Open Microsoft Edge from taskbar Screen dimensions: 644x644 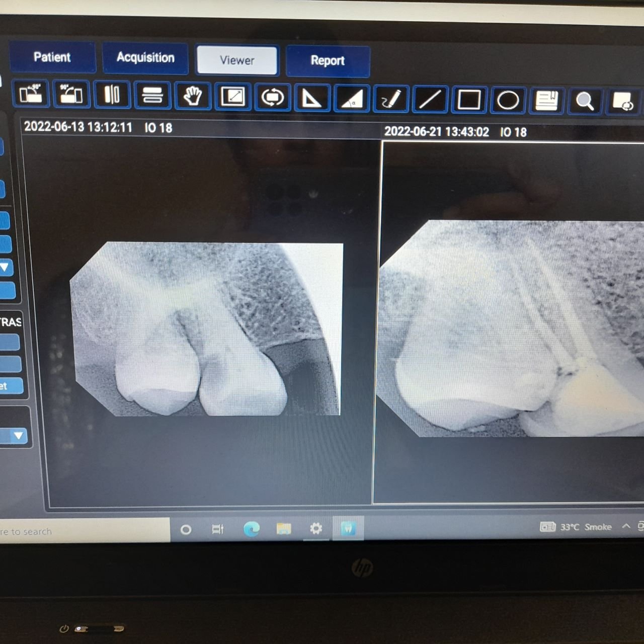[251, 529]
